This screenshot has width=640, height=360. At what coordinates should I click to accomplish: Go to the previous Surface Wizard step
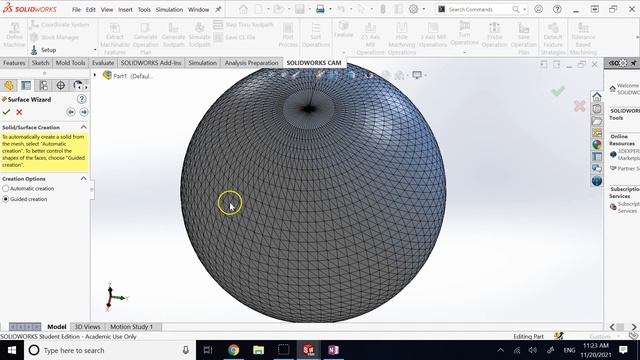click(x=71, y=112)
